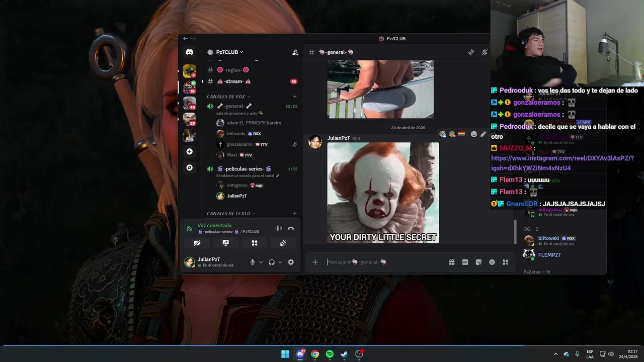Viewport: 644px width, 362px height.
Task: Open the emoji picker in message box
Action: [x=492, y=262]
